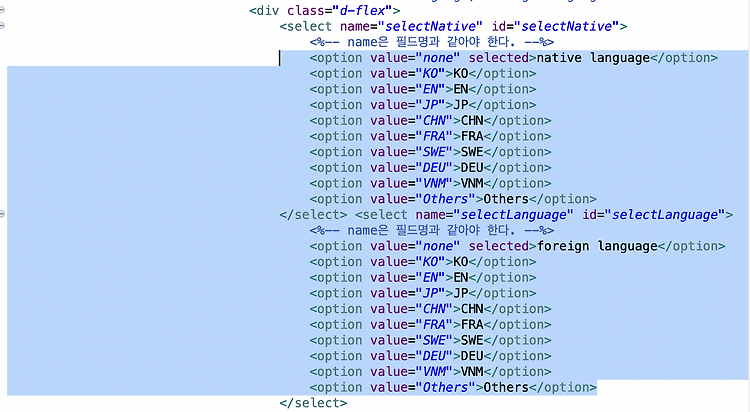This screenshot has width=750, height=412.
Task: Click the id="selectNative" attribute value
Action: tap(566, 26)
